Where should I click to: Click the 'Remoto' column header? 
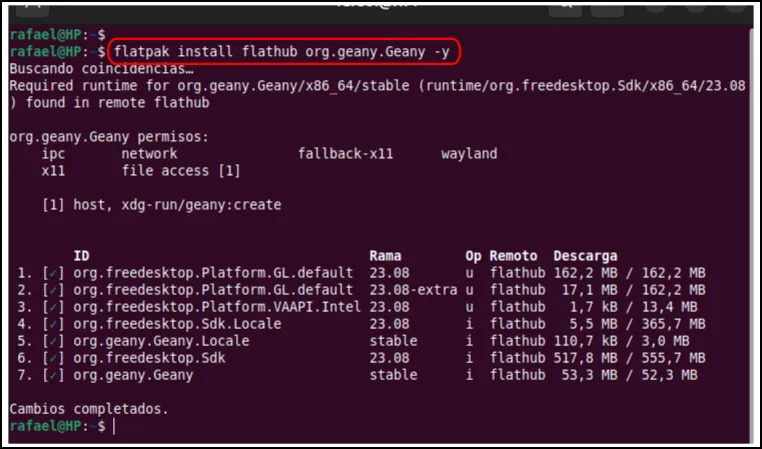[513, 256]
